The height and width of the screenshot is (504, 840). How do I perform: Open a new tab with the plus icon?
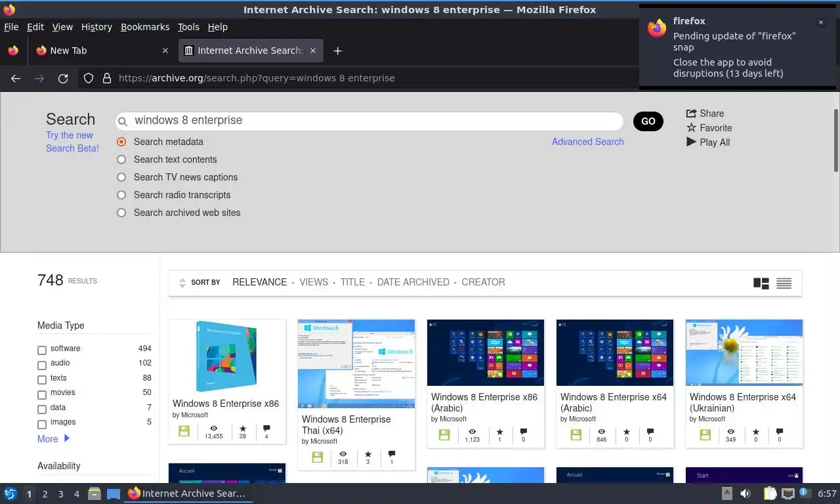[x=337, y=51]
